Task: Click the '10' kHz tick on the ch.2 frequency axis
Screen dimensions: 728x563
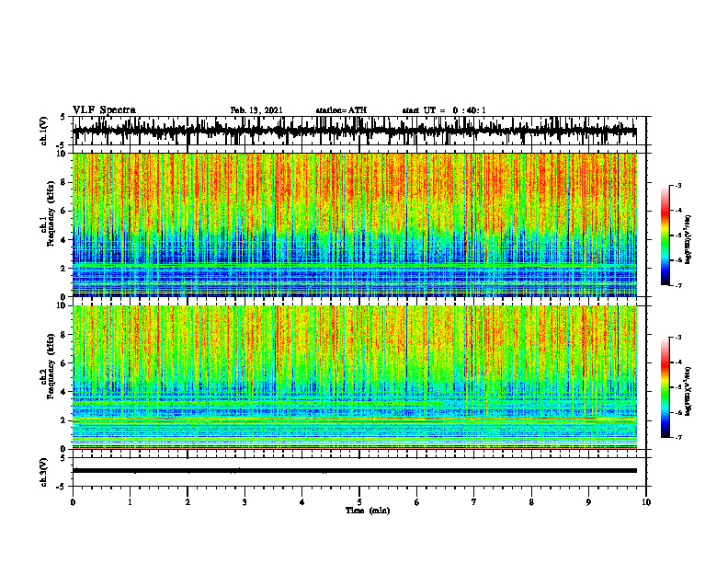Action: [x=63, y=305]
